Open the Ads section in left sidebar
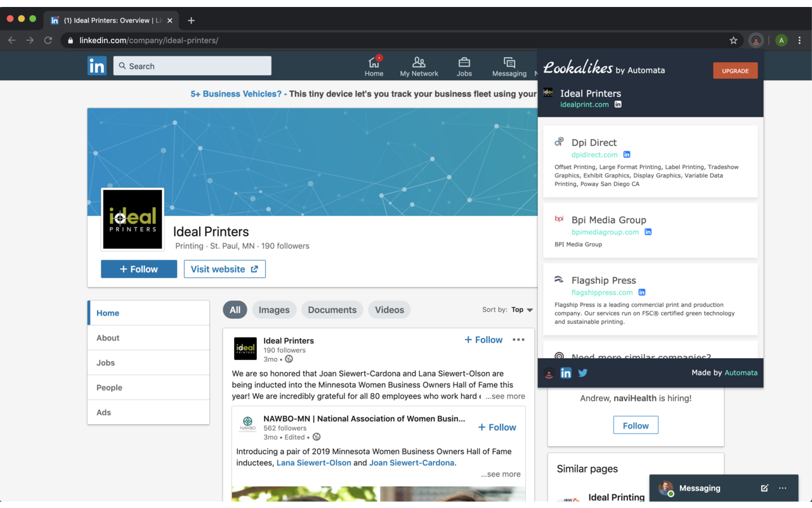 (x=148, y=412)
